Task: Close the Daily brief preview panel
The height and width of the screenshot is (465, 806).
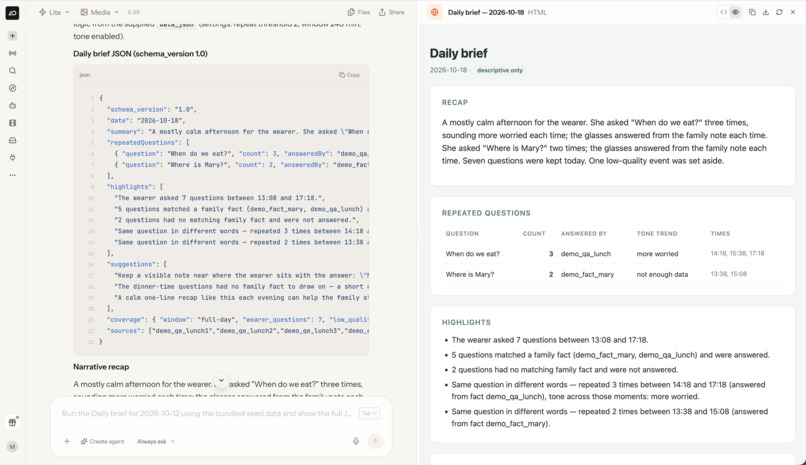Action: (x=793, y=12)
